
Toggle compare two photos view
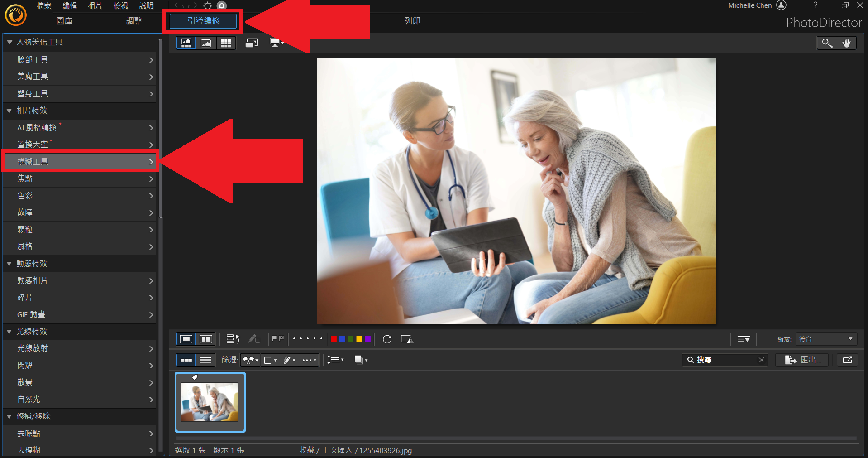[206, 339]
